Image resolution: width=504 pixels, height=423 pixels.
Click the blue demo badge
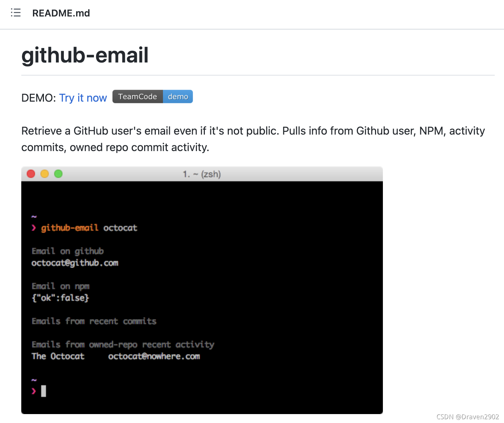(x=178, y=96)
